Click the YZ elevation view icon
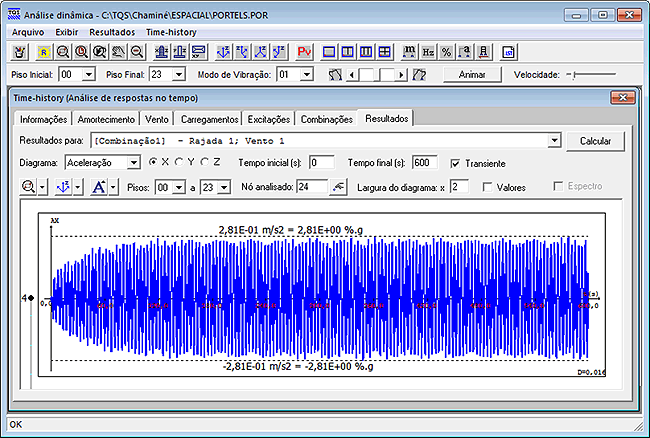This screenshot has width=650, height=438. pos(180,52)
